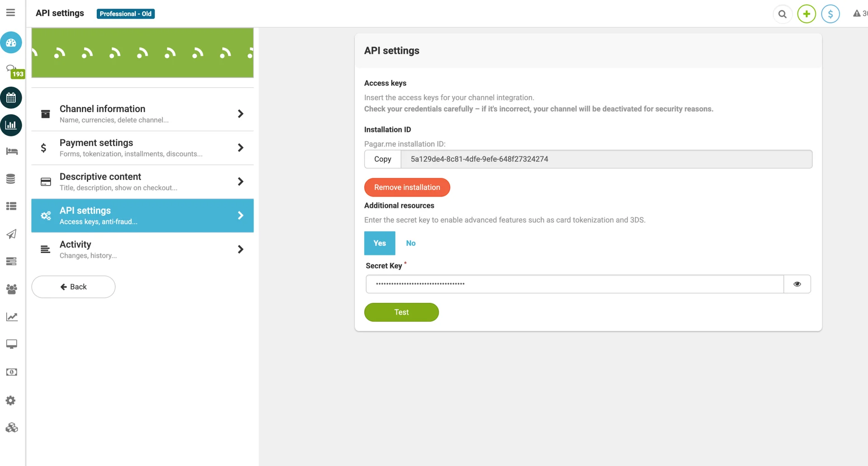The image size is (868, 466).
Task: Click the paper plane icon in sidebar
Action: pos(11,234)
